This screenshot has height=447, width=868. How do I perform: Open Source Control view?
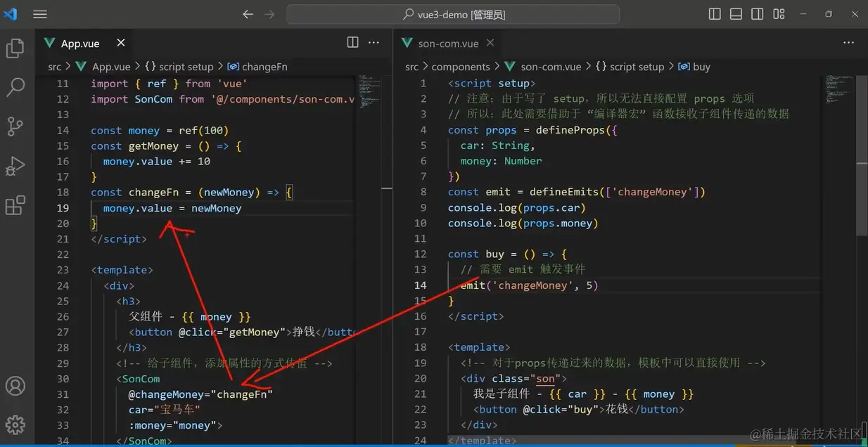point(15,127)
